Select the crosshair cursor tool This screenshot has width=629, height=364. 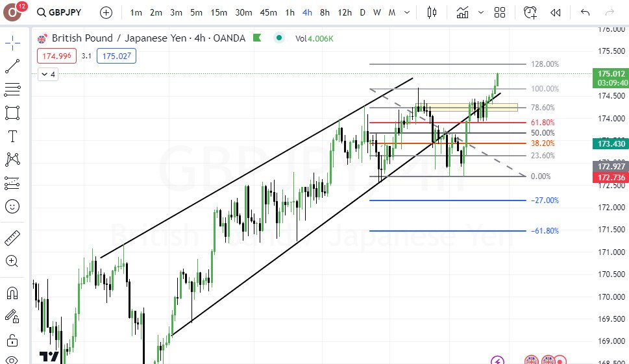tap(12, 42)
